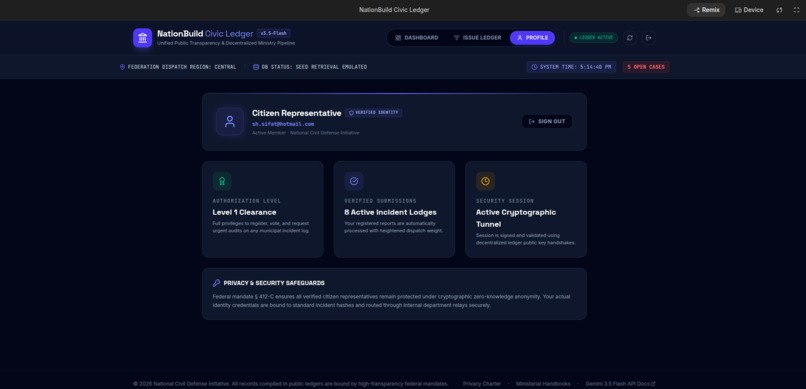Click the Citizen Representative name heading

[297, 113]
